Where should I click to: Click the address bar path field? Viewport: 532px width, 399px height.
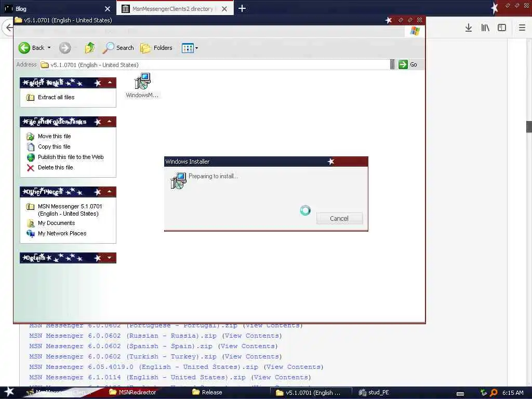tap(215, 65)
